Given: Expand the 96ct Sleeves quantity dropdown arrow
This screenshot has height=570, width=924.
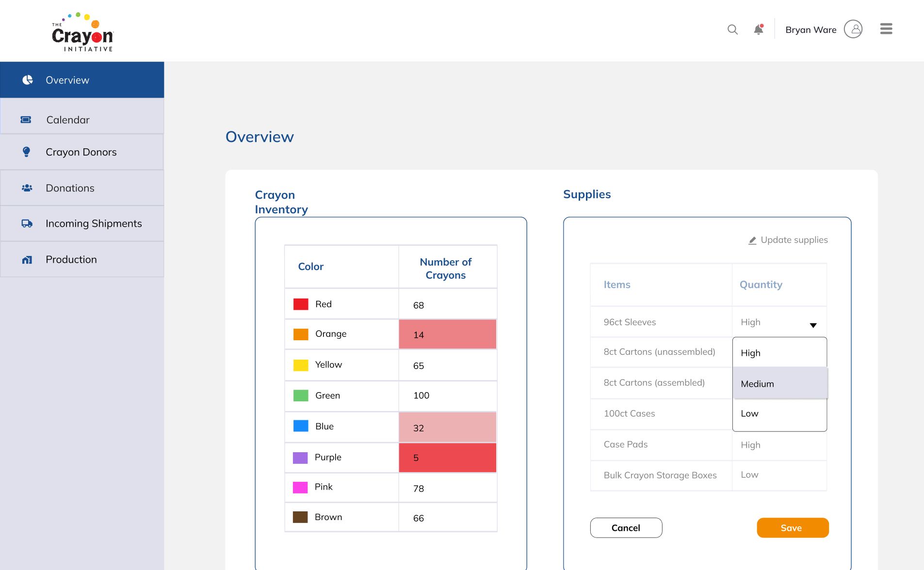Looking at the screenshot, I should [x=813, y=325].
